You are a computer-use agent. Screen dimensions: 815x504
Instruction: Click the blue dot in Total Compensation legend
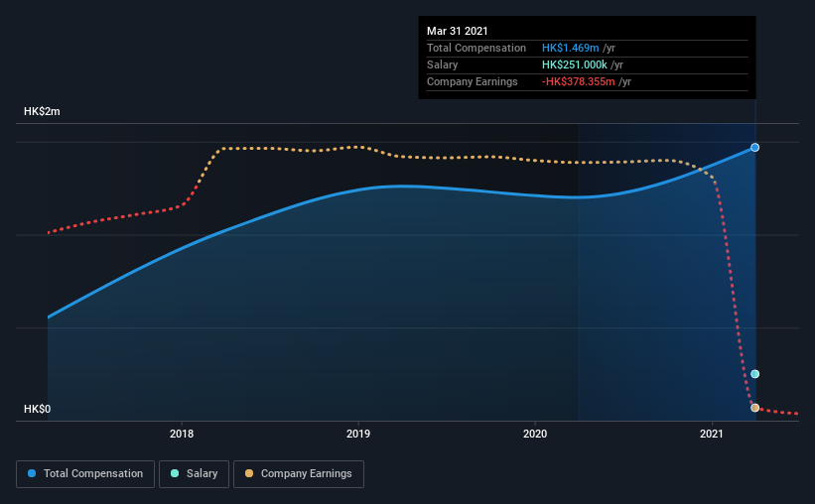(x=32, y=473)
